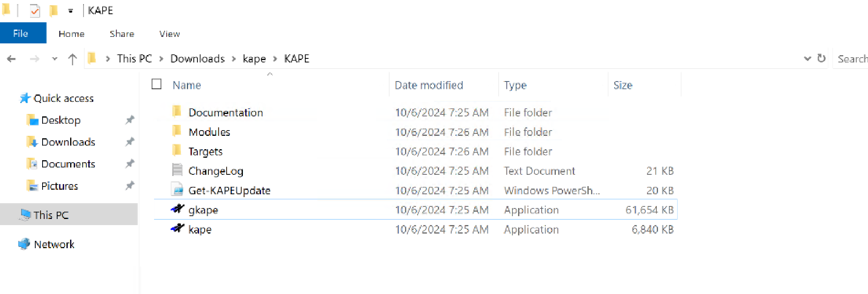Click the Text Document type cell
This screenshot has width=868, height=294.
point(540,171)
